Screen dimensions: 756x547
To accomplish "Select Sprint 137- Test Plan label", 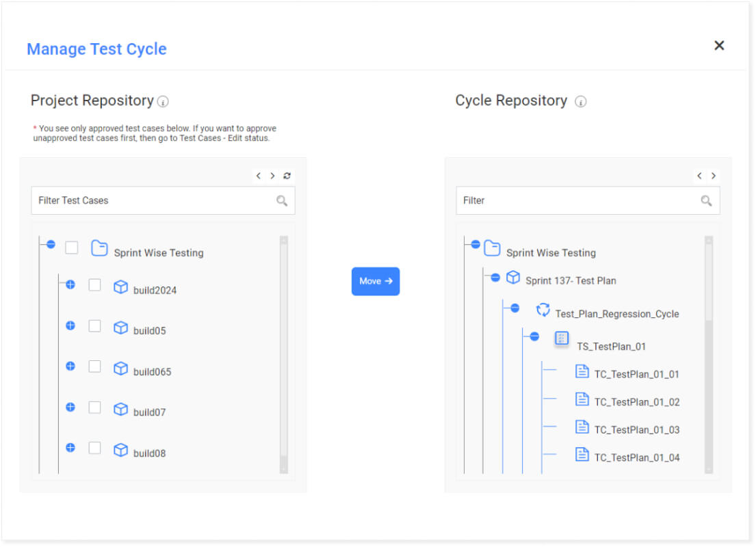I will click(571, 281).
